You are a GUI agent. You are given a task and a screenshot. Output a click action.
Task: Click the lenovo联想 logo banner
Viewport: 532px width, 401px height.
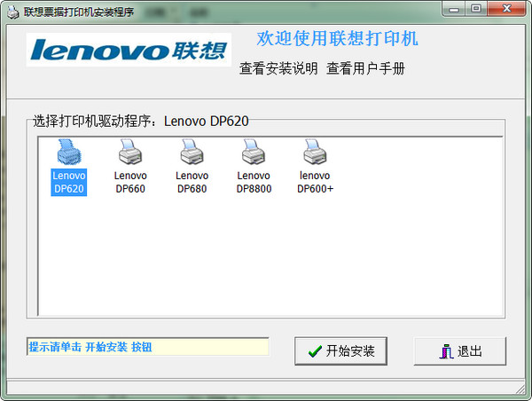129,50
